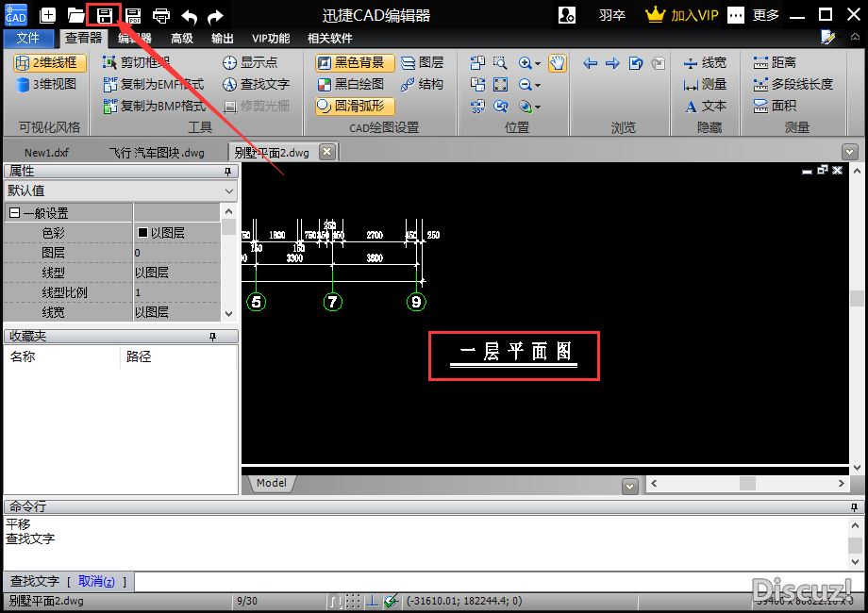This screenshot has width=868, height=613.
Task: Click the Print icon
Action: [x=161, y=15]
